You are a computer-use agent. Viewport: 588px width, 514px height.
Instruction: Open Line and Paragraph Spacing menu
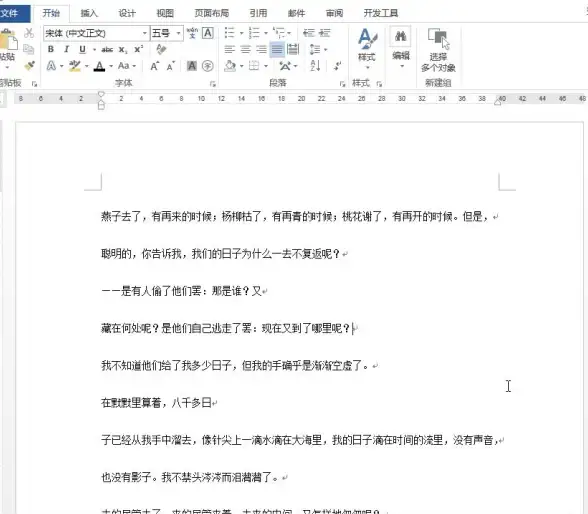(315, 49)
